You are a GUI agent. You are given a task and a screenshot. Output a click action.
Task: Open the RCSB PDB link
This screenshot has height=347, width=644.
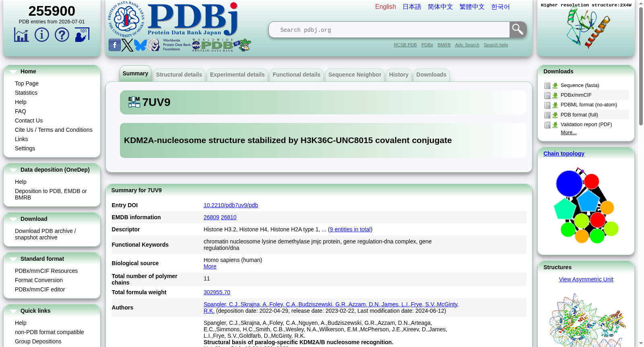(x=405, y=45)
